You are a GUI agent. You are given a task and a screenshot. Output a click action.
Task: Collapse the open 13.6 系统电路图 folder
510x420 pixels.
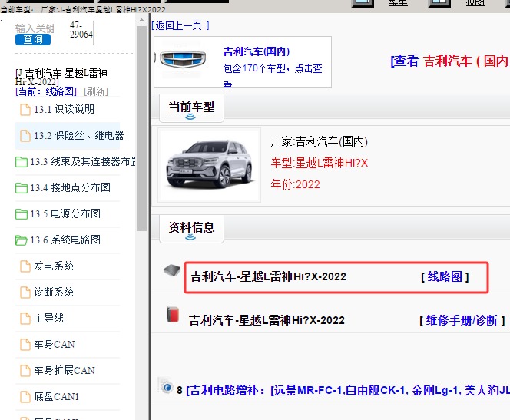click(22, 240)
